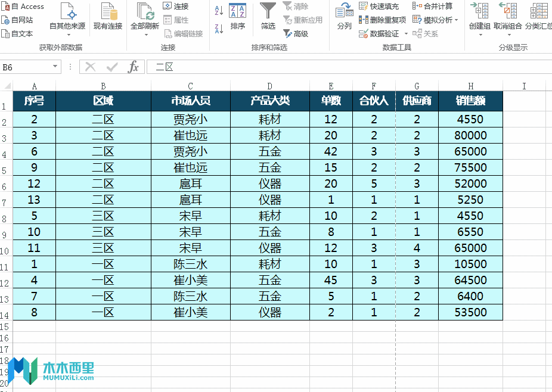552x392 pixels.
Task: Click 序号 cell containing 13
Action: point(34,200)
